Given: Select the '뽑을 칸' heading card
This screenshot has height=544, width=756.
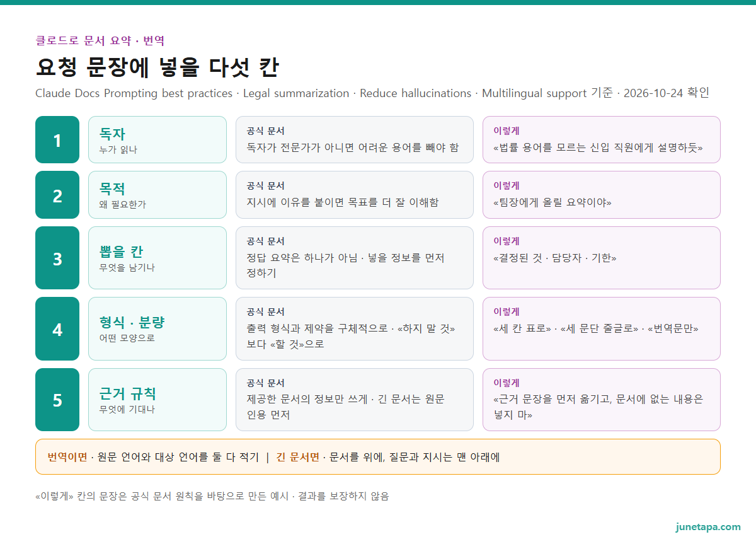Looking at the screenshot, I should [x=157, y=258].
